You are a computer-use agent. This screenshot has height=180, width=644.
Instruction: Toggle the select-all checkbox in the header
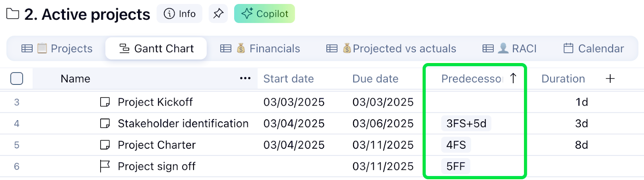click(17, 78)
